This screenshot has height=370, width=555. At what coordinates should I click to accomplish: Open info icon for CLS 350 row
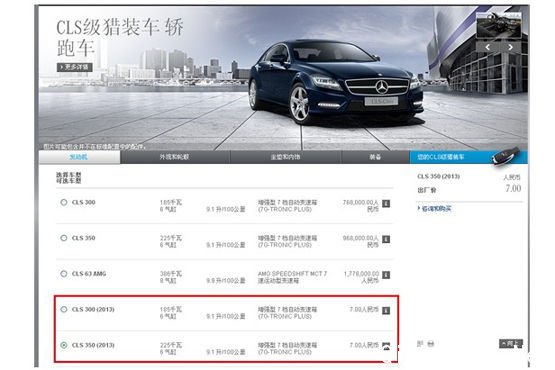(x=386, y=239)
